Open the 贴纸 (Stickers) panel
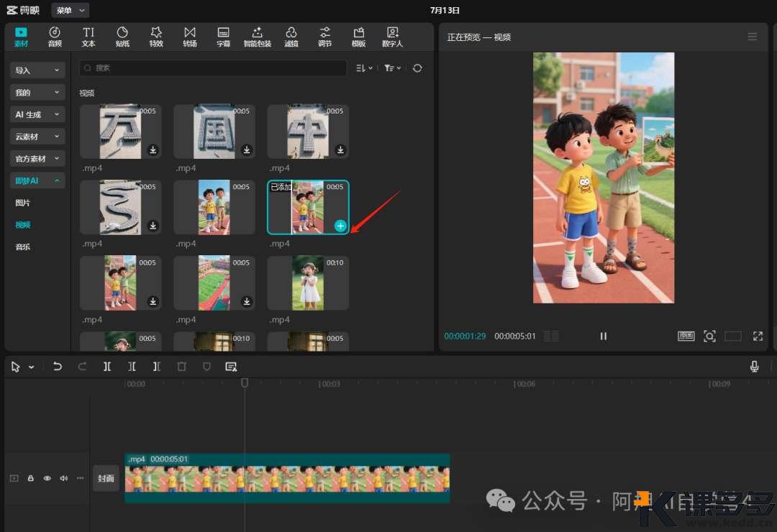This screenshot has height=532, width=777. coord(122,37)
